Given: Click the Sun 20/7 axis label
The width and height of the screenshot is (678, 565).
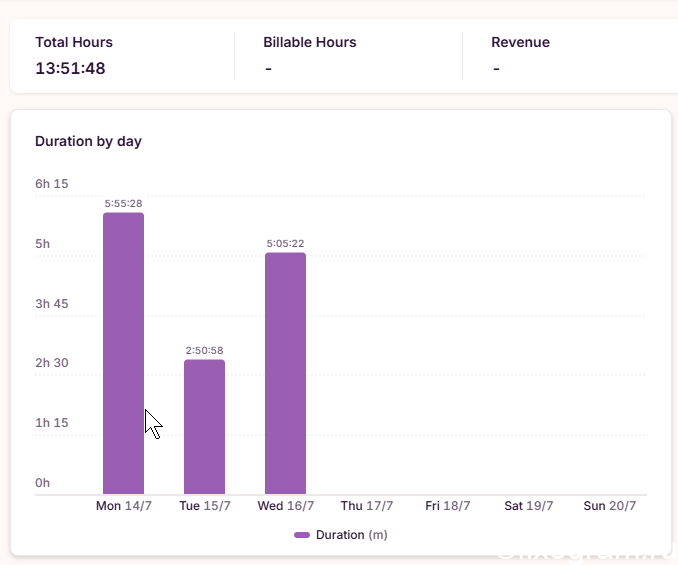Looking at the screenshot, I should coord(610,506).
